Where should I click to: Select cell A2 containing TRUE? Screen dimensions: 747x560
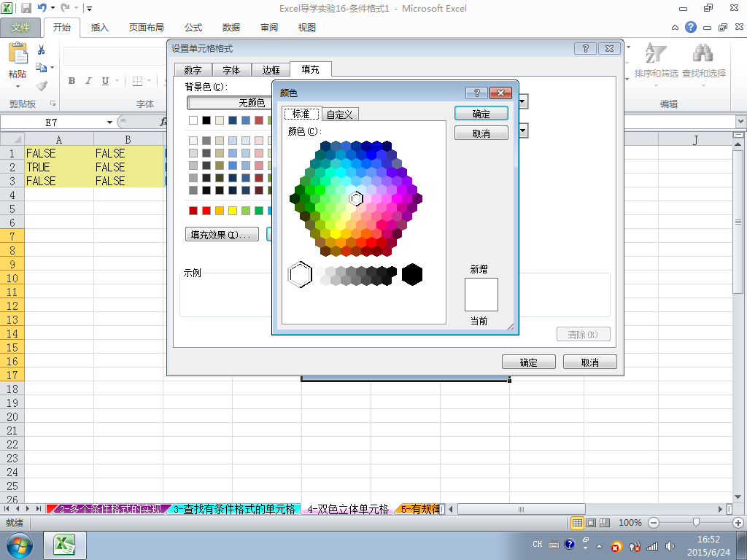tap(59, 167)
